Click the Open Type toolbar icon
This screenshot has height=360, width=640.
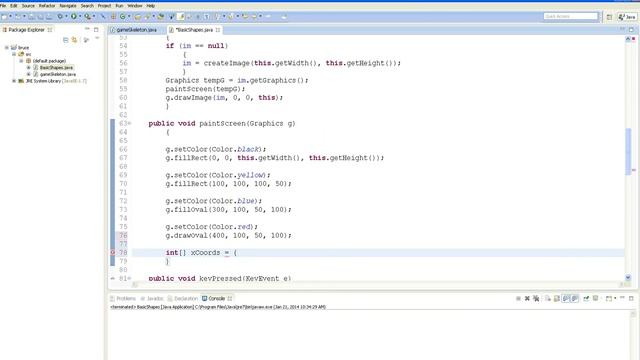coord(138,16)
